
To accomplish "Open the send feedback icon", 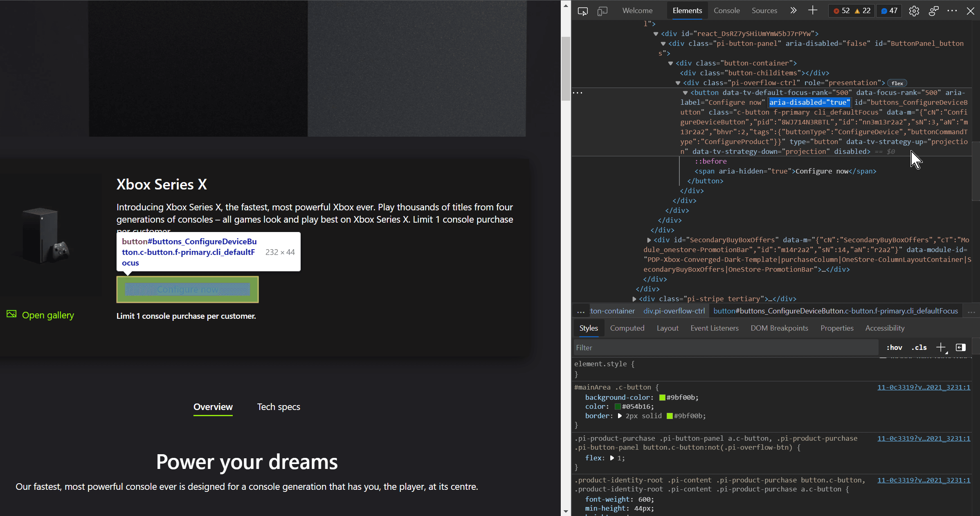I will click(x=934, y=11).
